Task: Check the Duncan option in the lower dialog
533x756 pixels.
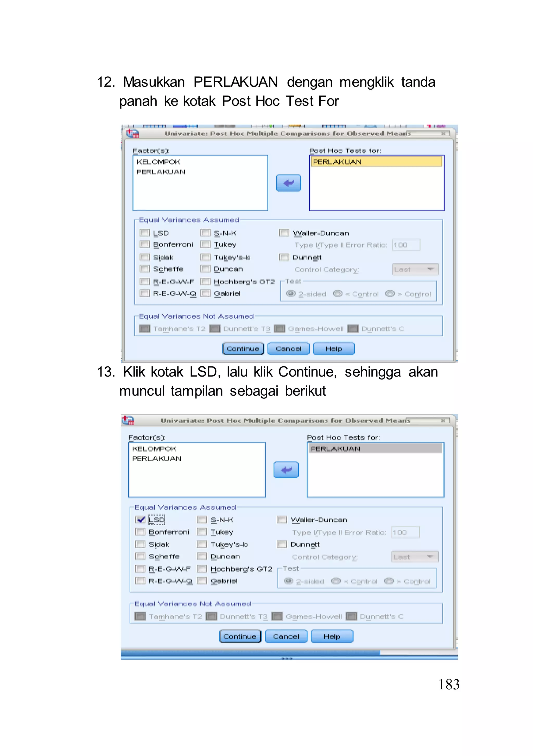Action: pyautogui.click(x=202, y=556)
